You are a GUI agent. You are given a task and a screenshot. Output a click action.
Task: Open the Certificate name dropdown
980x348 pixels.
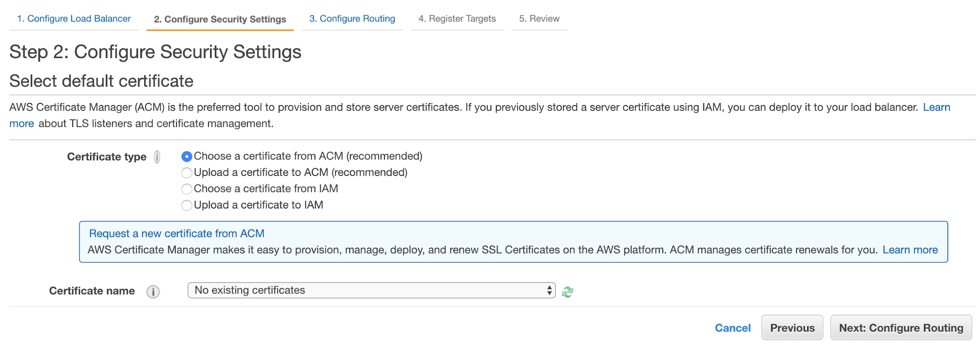pyautogui.click(x=371, y=290)
